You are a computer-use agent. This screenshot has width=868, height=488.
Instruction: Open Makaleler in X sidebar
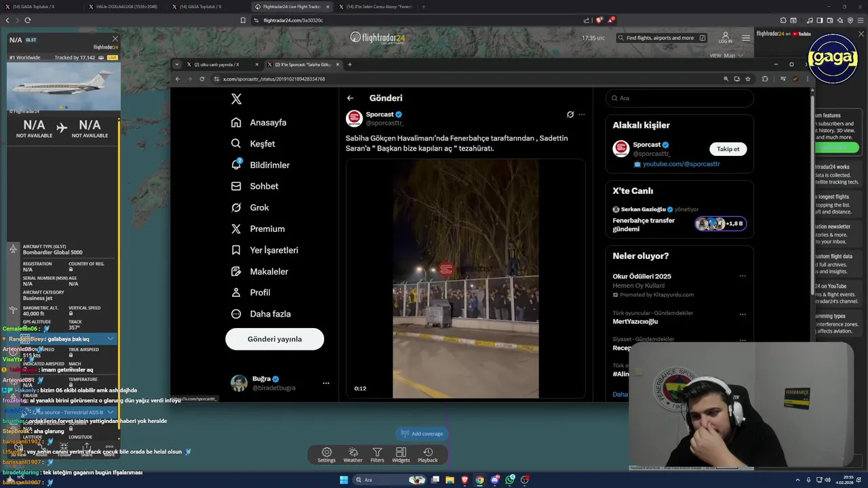click(260, 271)
